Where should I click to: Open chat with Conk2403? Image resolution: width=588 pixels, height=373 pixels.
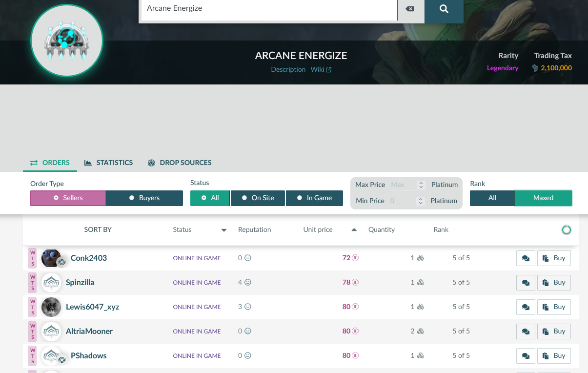(526, 258)
